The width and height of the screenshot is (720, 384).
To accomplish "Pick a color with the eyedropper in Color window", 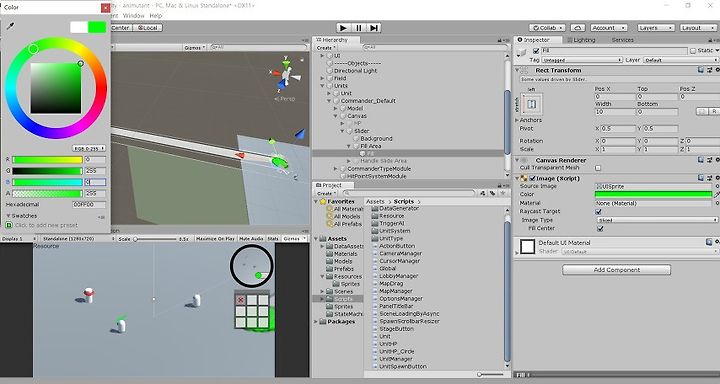I will (x=10, y=27).
